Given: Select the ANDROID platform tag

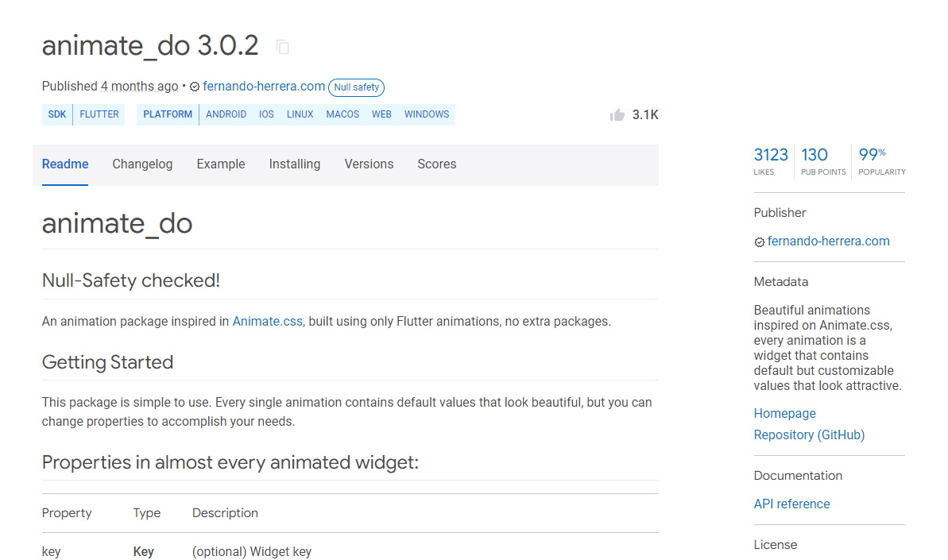Looking at the screenshot, I should 226,114.
